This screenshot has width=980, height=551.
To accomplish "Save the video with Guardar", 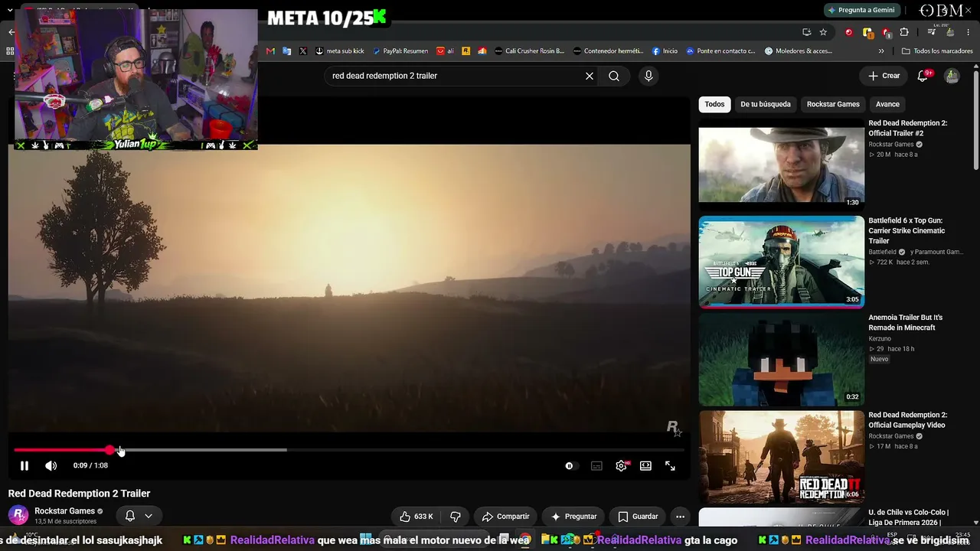I will click(638, 517).
